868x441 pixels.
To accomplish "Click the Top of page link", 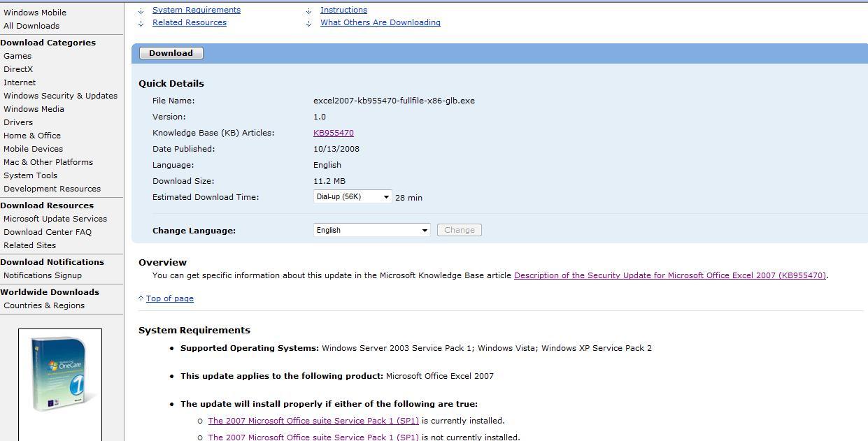I will 169,298.
